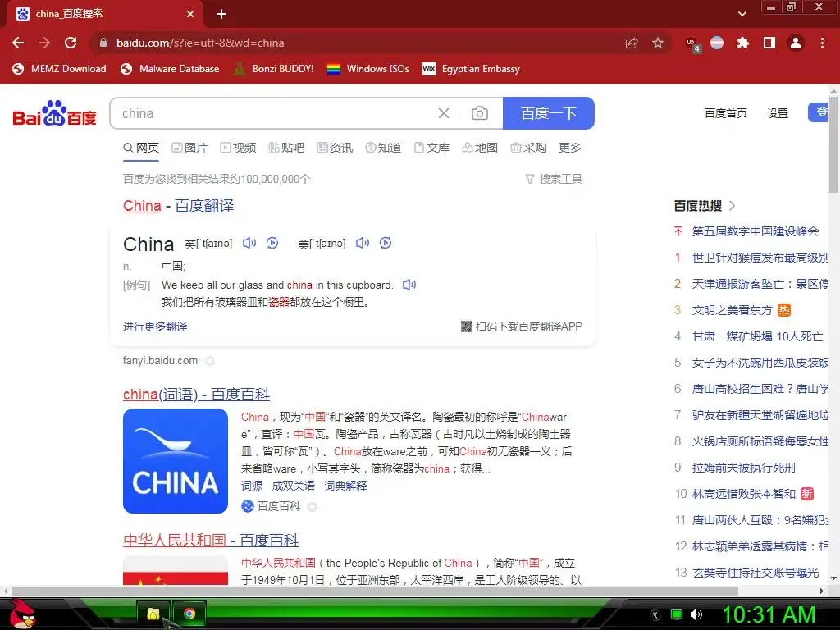Bookmark this page with the star icon
This screenshot has height=630, width=840.
coord(658,43)
